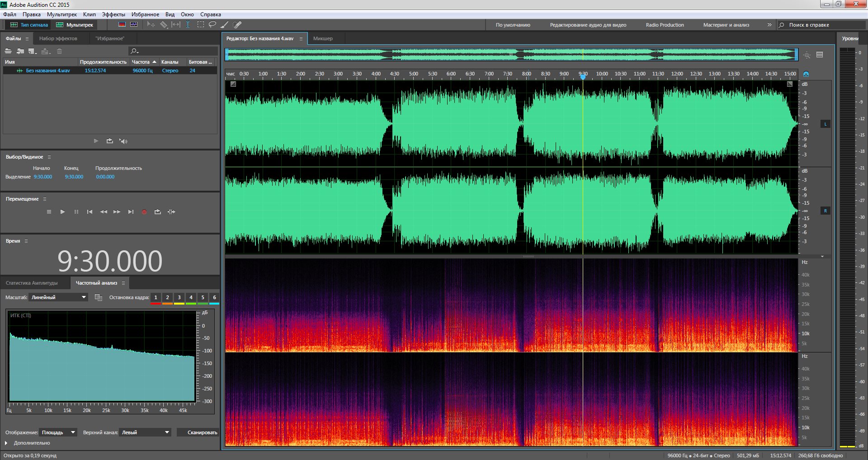This screenshot has height=460, width=868.
Task: Click preview Play in Файлы panel
Action: [x=96, y=141]
